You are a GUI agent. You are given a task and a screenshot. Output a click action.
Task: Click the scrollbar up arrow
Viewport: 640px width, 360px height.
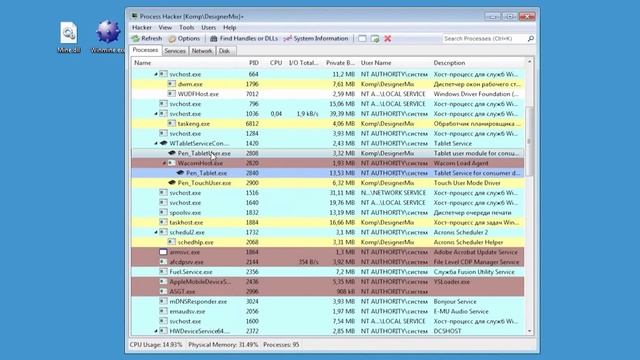(x=529, y=62)
